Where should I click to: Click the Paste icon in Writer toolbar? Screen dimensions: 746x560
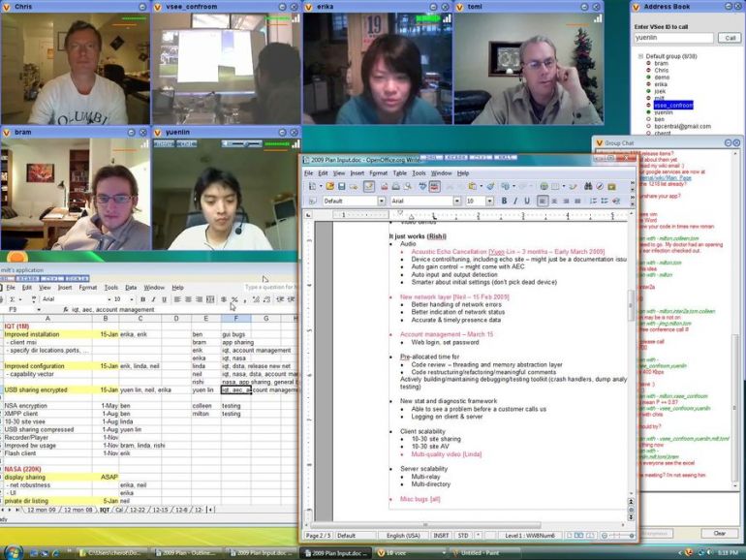pyautogui.click(x=472, y=187)
